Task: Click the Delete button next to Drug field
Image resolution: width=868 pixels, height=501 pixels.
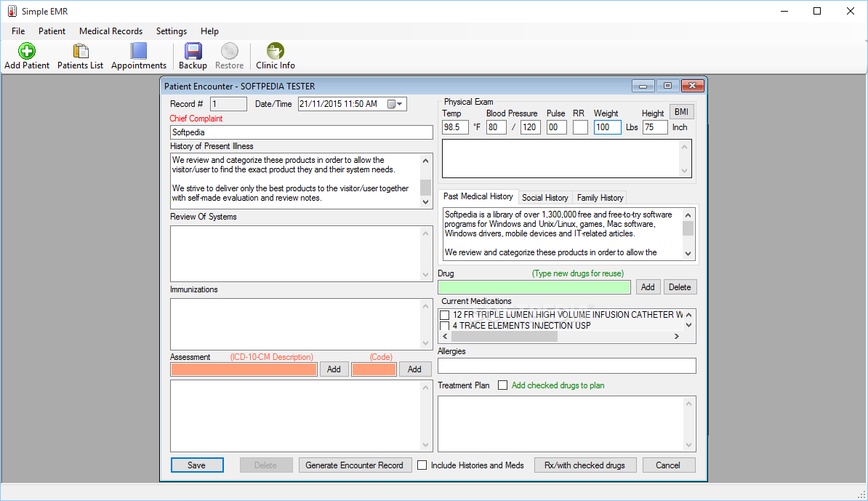Action: point(680,286)
